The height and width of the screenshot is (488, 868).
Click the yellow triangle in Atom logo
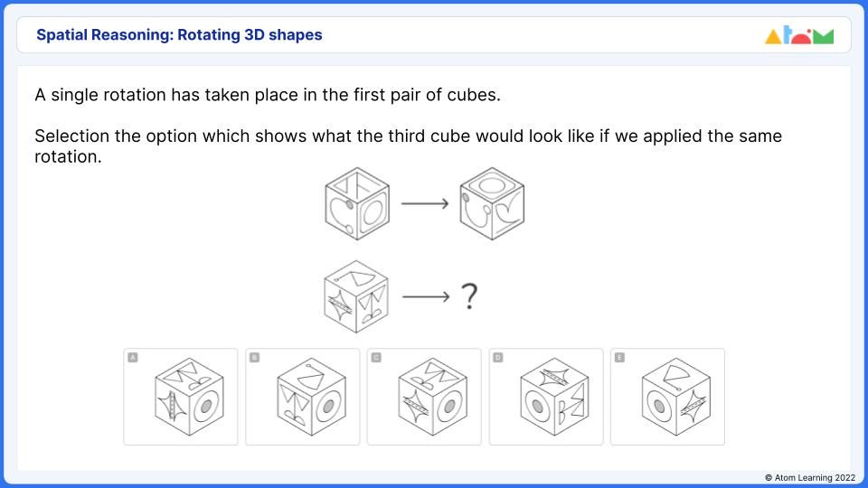[x=773, y=37]
